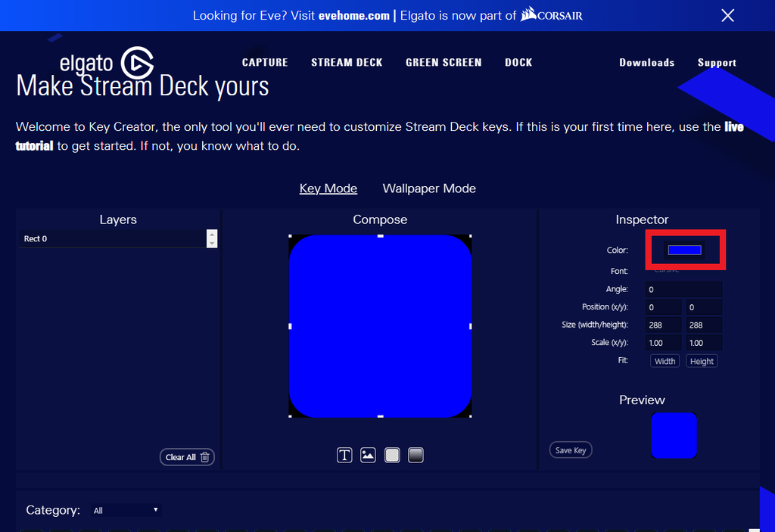The height and width of the screenshot is (532, 775).
Task: Go to Support page
Action: (717, 62)
